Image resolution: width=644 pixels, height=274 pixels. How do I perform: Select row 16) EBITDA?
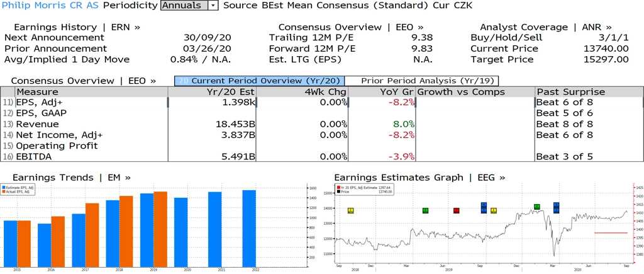coord(322,156)
